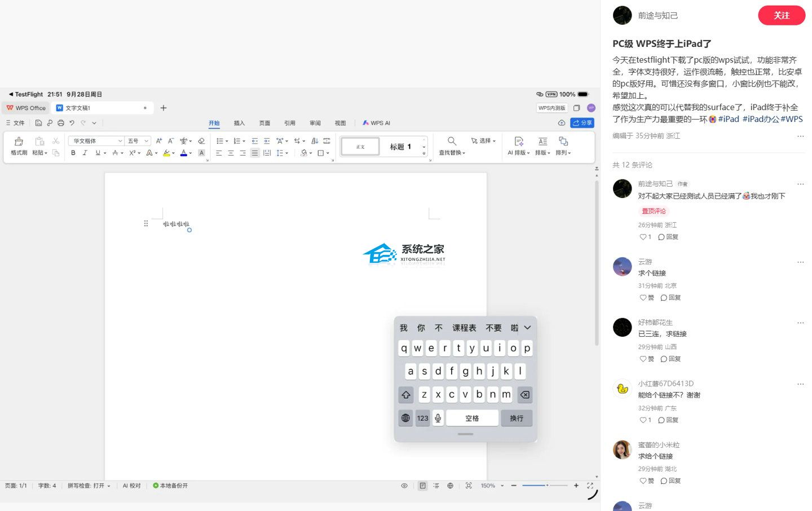The width and height of the screenshot is (812, 511).
Task: Switch to the Page (页面) ribbon tab
Action: click(x=264, y=123)
